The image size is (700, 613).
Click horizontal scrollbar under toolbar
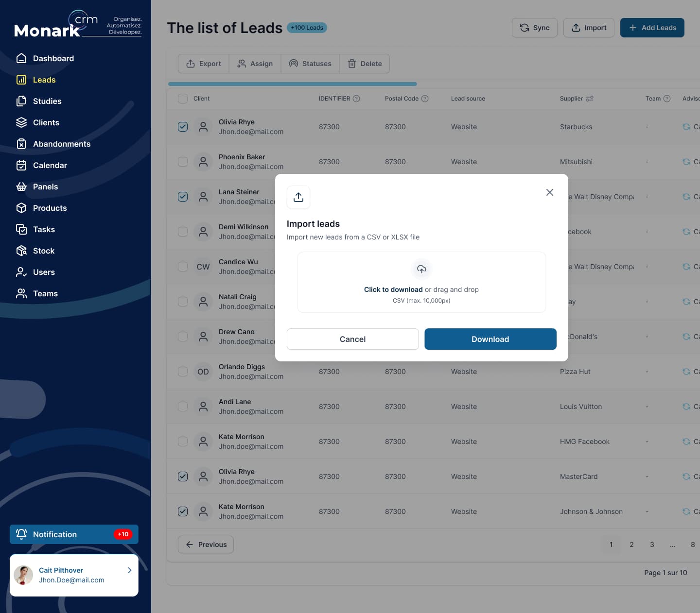[292, 84]
